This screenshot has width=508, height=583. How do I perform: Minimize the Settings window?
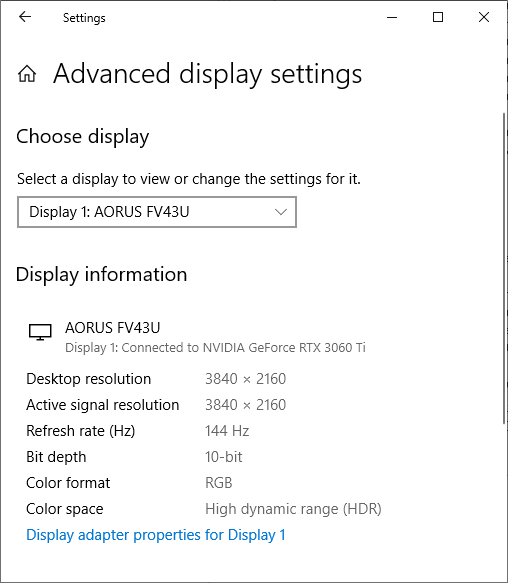(x=392, y=17)
